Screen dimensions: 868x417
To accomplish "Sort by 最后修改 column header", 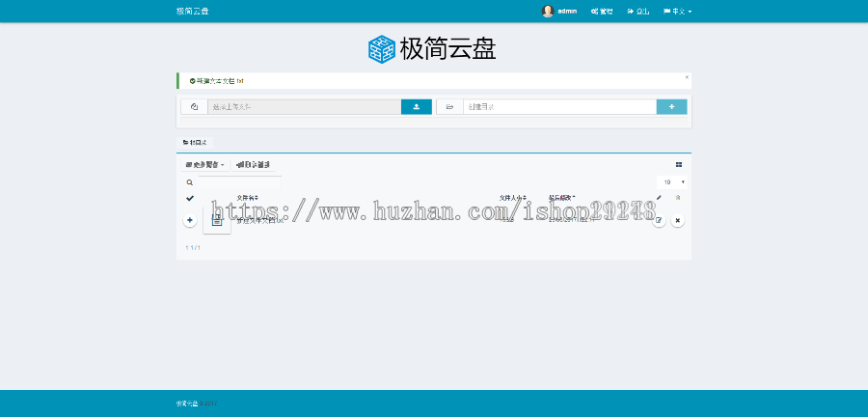I will coord(562,198).
